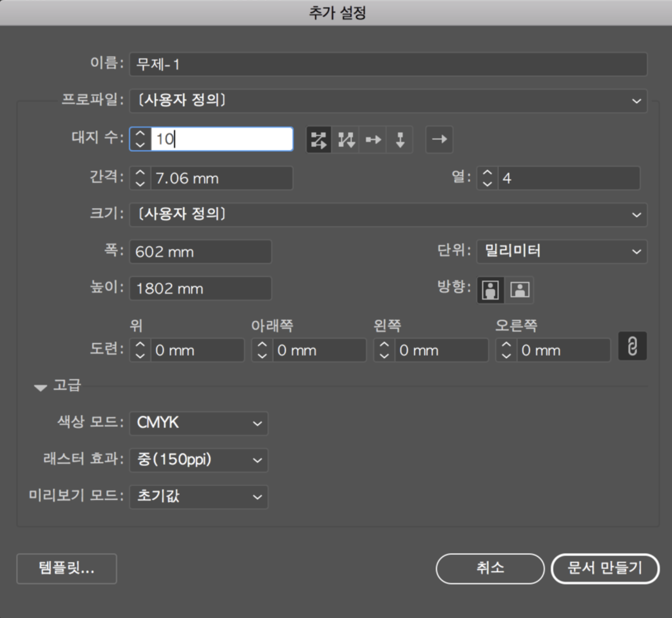Toggle right-to-left layout arrow button
Image resolution: width=672 pixels, height=618 pixels.
[x=439, y=140]
